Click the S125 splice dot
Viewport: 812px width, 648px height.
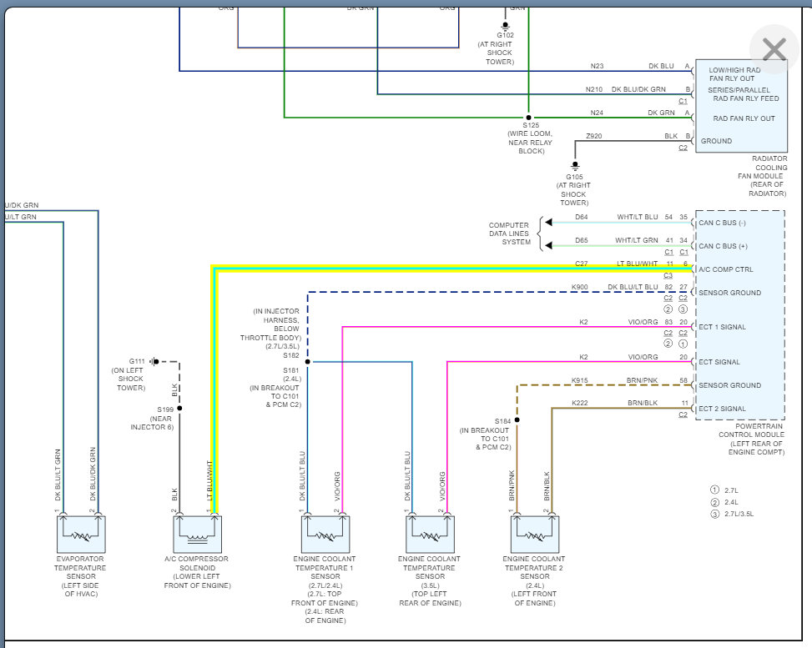coord(528,118)
